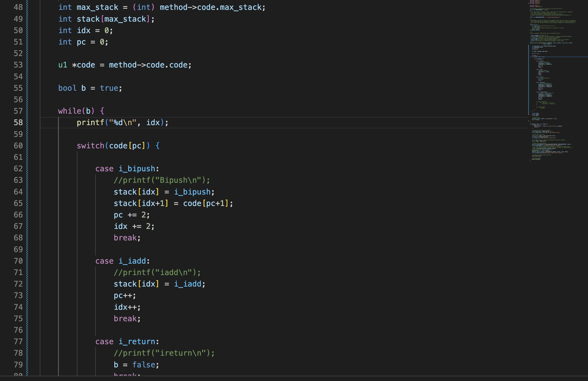Click line number 70 in the gutter

[18, 261]
